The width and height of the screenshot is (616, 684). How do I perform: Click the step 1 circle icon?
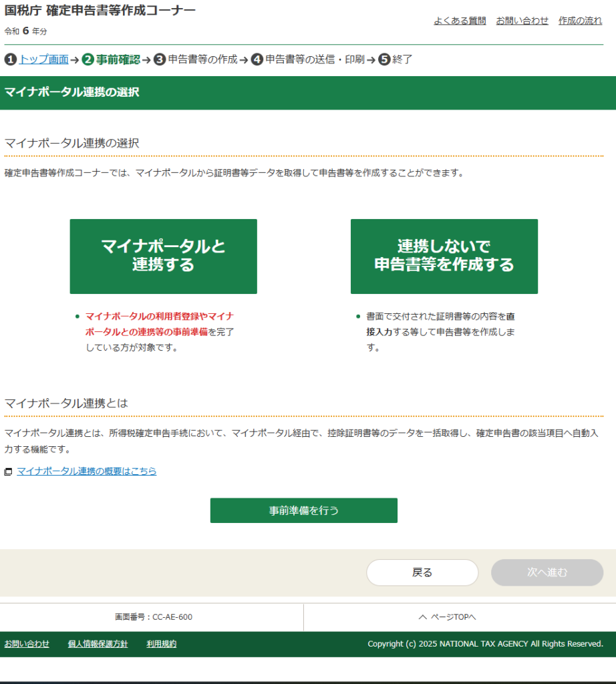(10, 59)
